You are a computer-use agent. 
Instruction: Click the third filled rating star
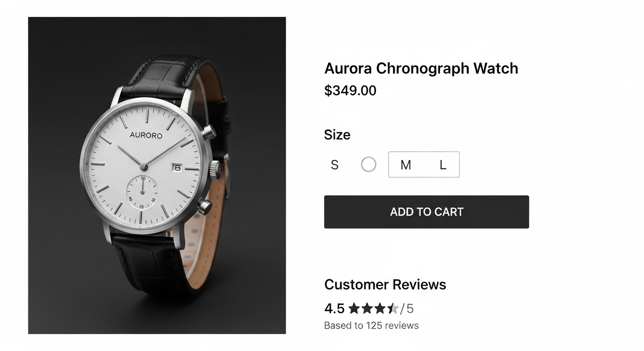380,309
